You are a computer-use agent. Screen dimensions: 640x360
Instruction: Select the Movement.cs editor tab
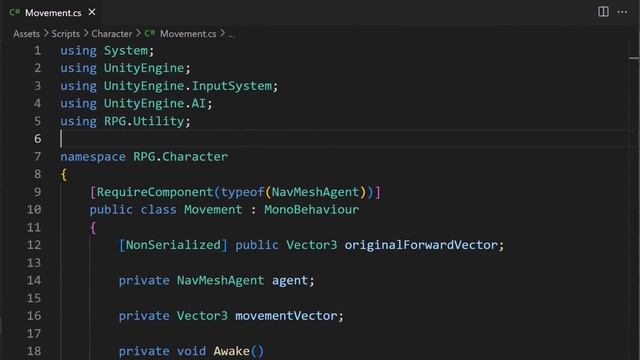click(x=51, y=12)
